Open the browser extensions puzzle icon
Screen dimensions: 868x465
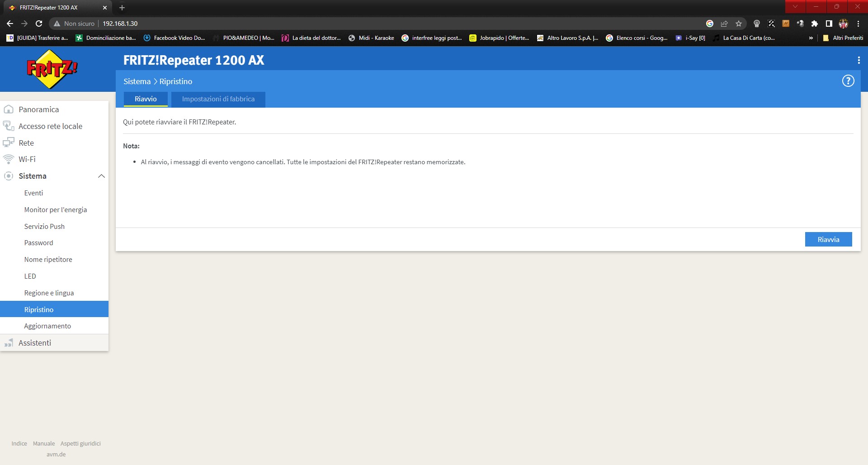pyautogui.click(x=815, y=24)
